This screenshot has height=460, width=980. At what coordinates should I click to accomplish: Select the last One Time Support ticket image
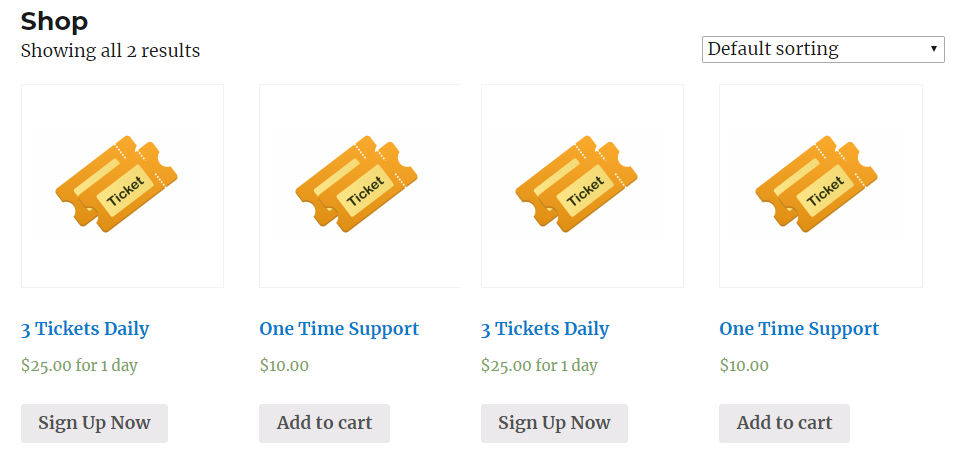pos(821,186)
